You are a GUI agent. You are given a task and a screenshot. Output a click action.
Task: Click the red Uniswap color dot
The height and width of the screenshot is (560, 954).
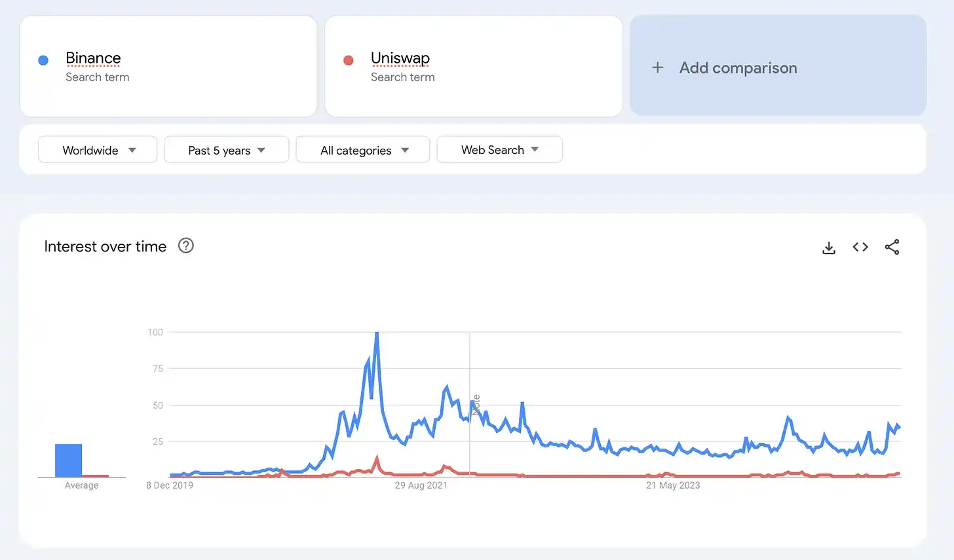[x=349, y=60]
